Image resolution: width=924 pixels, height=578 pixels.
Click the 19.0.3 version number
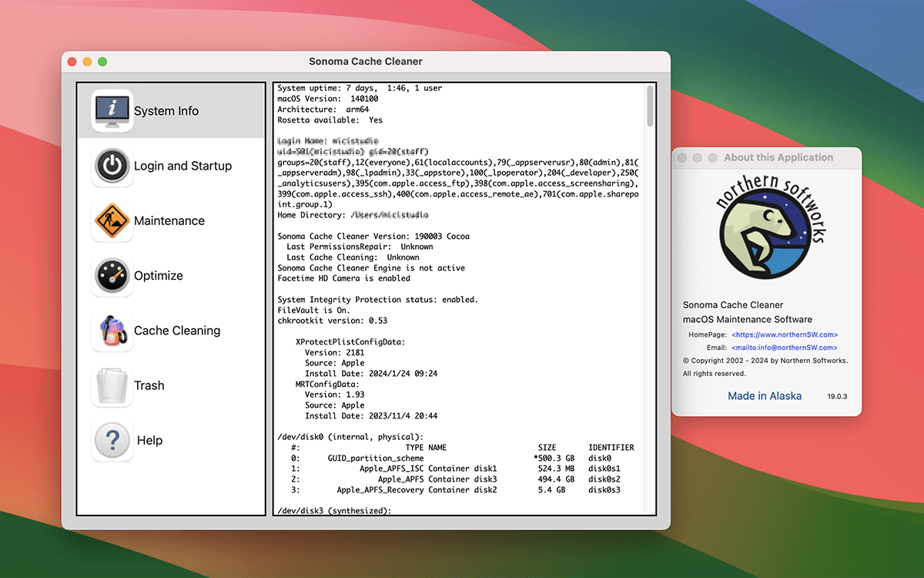coord(837,396)
